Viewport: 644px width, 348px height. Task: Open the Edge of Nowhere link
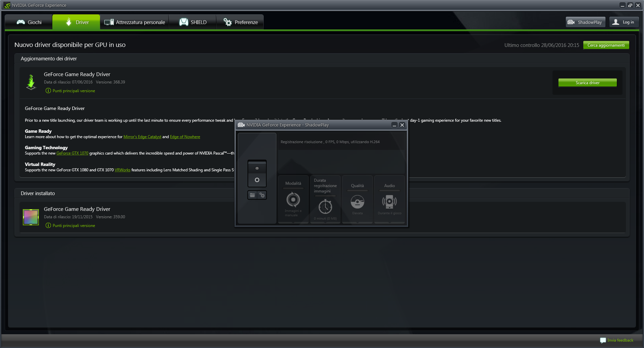coord(185,137)
